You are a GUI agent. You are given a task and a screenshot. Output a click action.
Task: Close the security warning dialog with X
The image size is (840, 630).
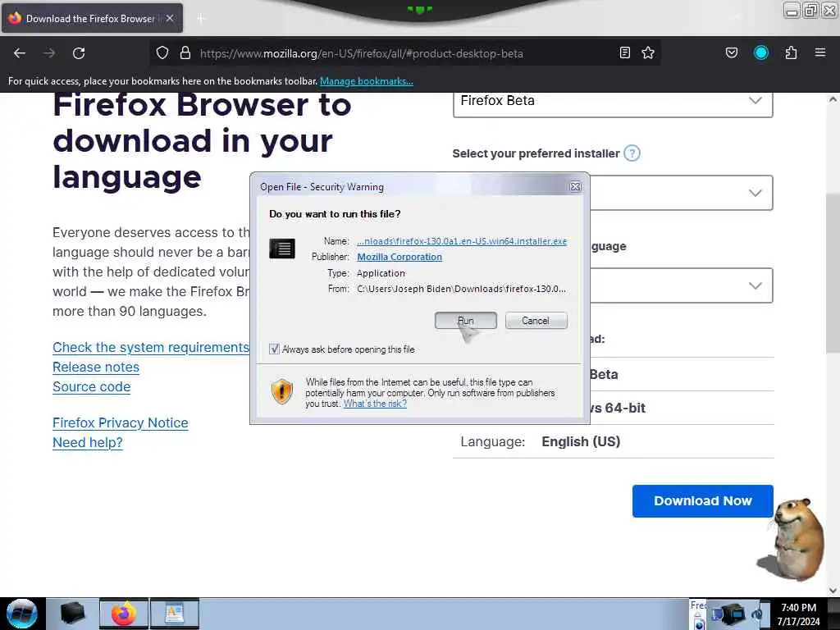(x=575, y=186)
